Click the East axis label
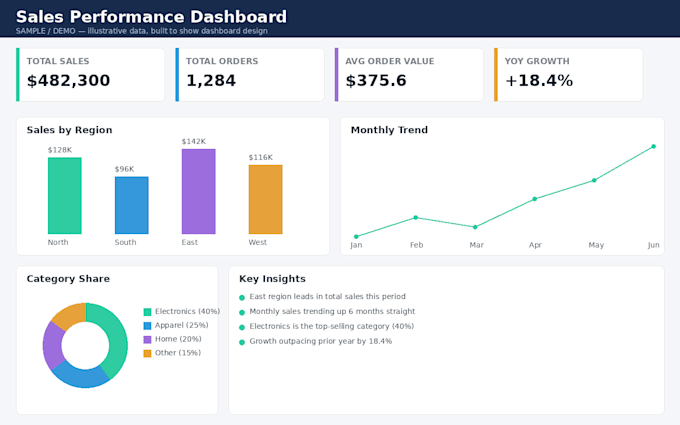680x425 pixels. coord(190,242)
